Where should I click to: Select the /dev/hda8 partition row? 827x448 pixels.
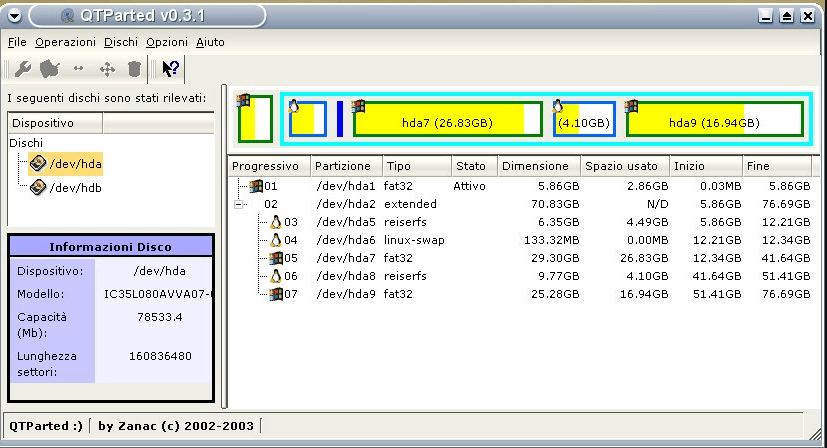coord(521,275)
